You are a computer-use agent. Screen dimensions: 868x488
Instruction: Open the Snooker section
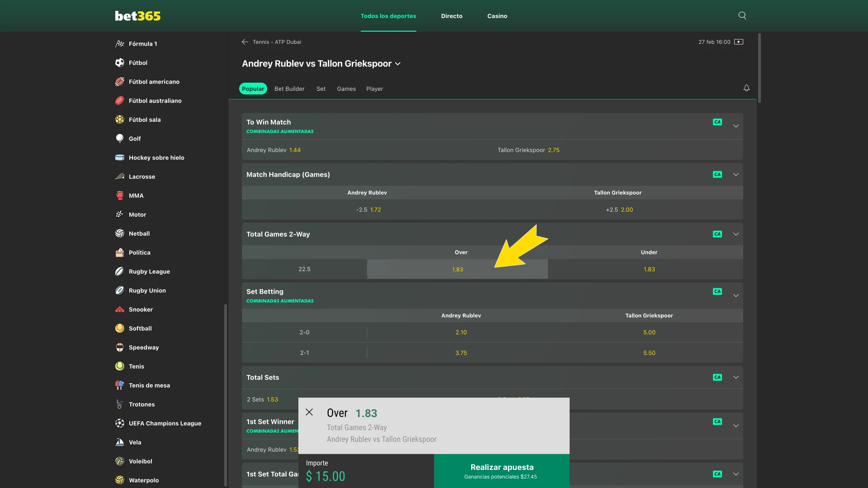pyautogui.click(x=140, y=309)
